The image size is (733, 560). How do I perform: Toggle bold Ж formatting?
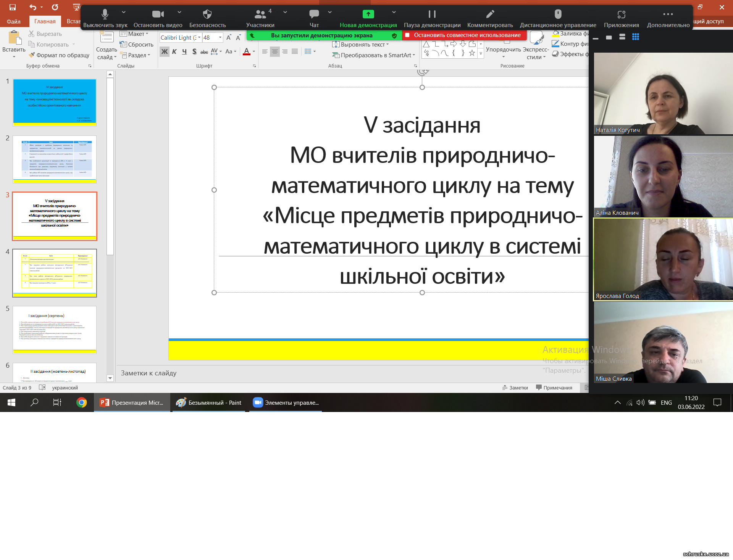click(164, 51)
